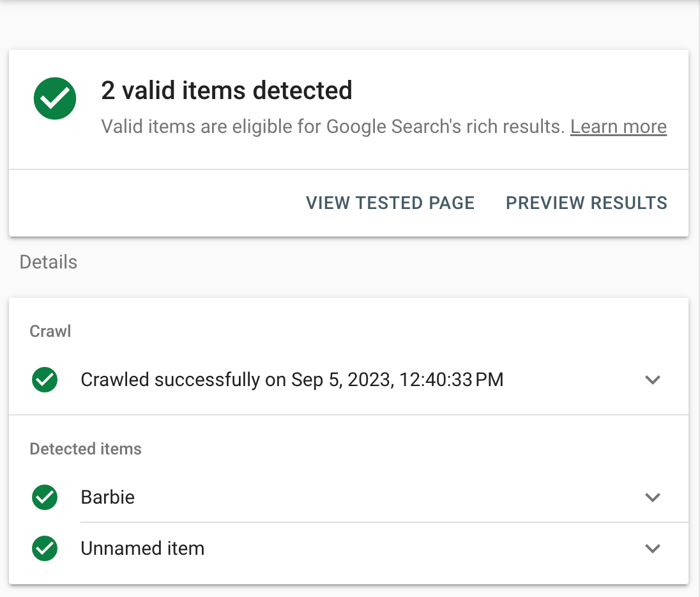Select the Barbie row in Detected items
The height and width of the screenshot is (597, 700).
pos(107,497)
